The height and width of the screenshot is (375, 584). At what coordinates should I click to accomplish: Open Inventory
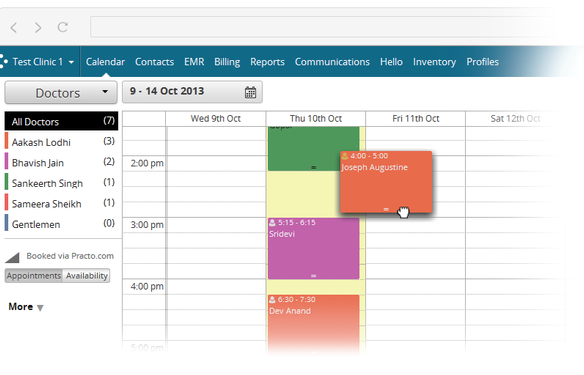pos(434,62)
